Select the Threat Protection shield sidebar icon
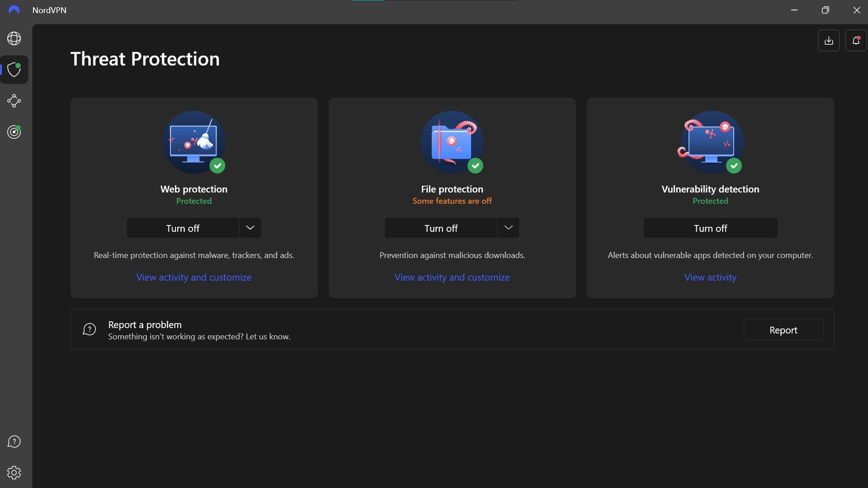The width and height of the screenshot is (868, 488). (14, 70)
